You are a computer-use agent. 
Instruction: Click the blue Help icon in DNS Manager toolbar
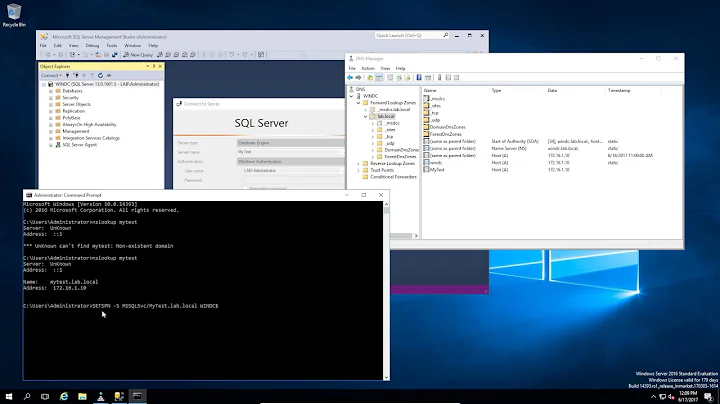pyautogui.click(x=419, y=78)
